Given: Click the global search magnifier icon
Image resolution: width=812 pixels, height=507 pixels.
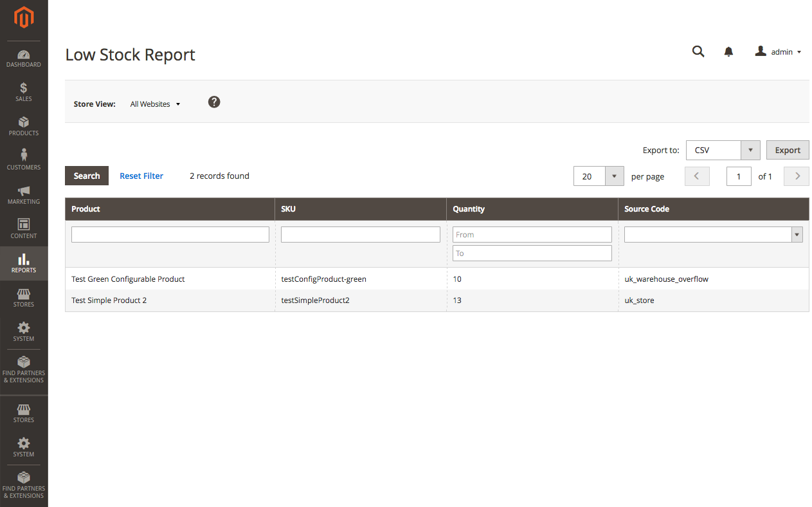Looking at the screenshot, I should [x=698, y=51].
